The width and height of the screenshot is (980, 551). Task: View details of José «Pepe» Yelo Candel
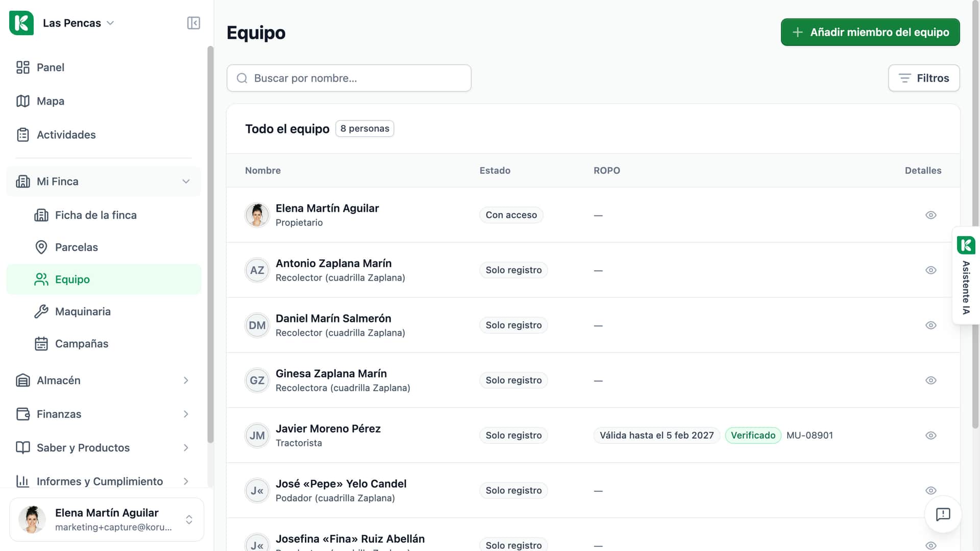(931, 490)
